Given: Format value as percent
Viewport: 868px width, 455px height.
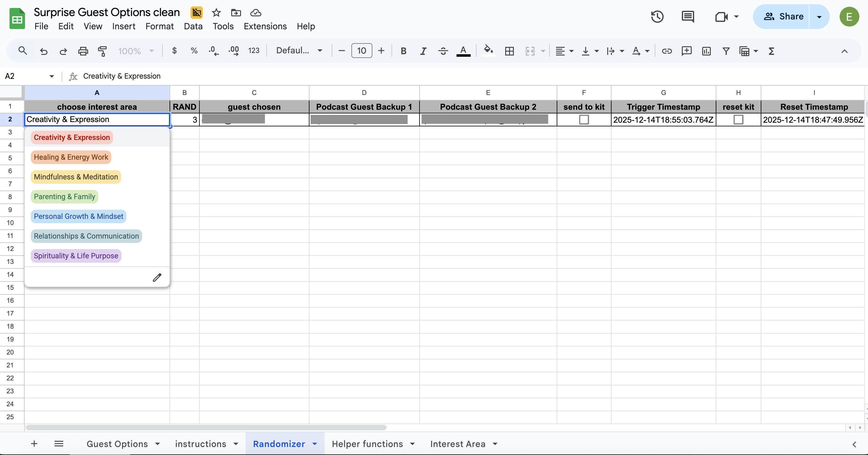Looking at the screenshot, I should click(194, 51).
